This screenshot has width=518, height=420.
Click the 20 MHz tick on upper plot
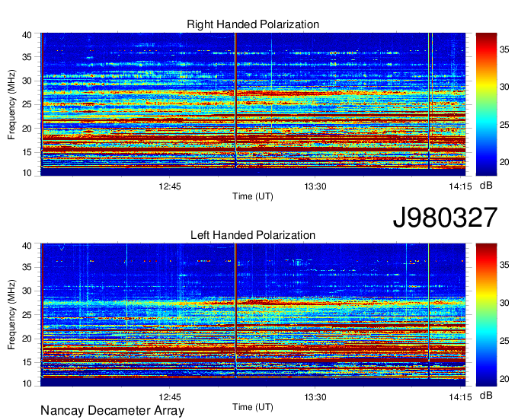pos(27,129)
